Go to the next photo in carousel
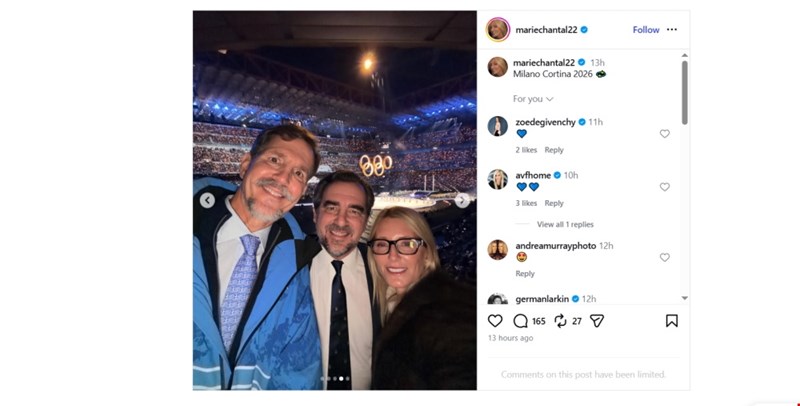The height and width of the screenshot is (406, 800). (462, 200)
